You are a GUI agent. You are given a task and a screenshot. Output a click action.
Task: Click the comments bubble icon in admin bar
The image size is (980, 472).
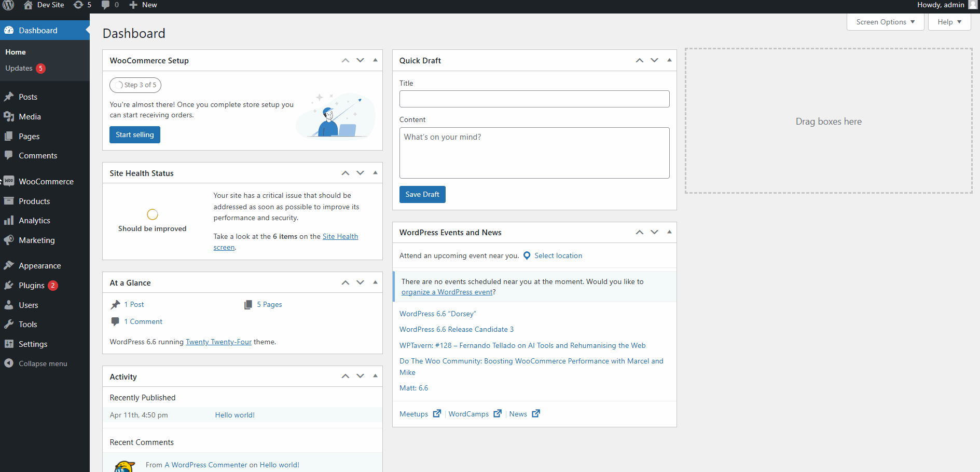106,5
